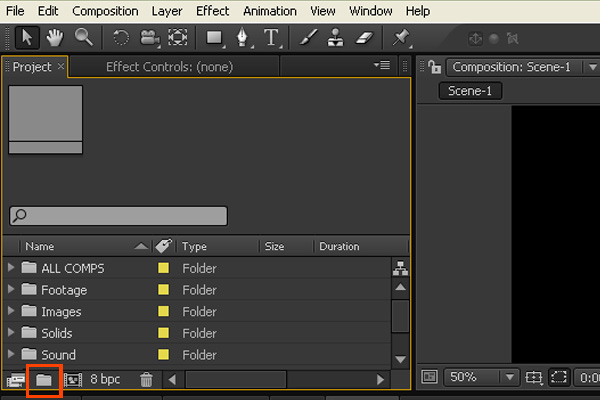Open the Effect menu
The height and width of the screenshot is (400, 600).
pyautogui.click(x=212, y=11)
